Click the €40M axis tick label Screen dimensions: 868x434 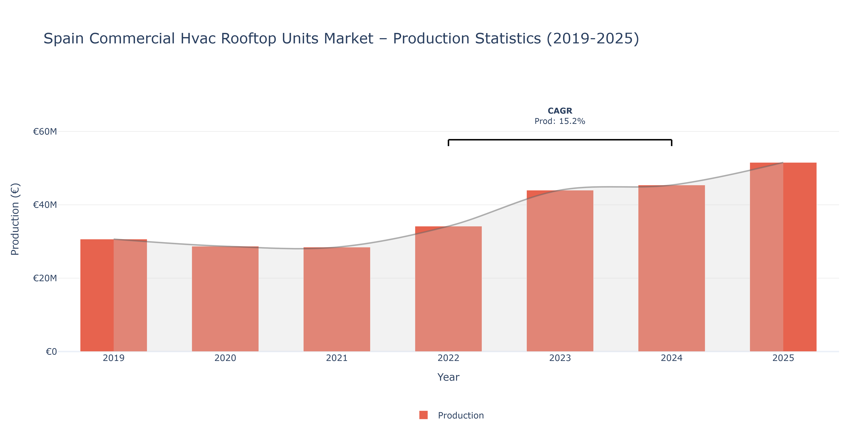45,205
